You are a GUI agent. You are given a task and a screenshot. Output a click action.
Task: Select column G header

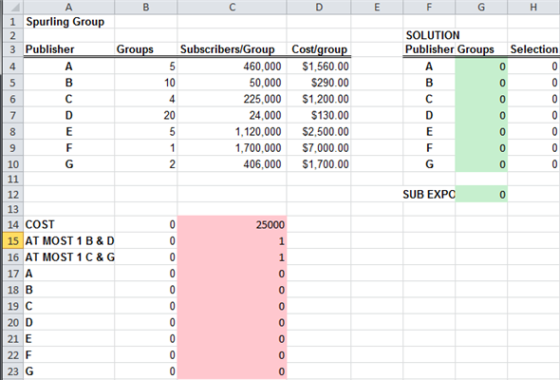coord(481,7)
